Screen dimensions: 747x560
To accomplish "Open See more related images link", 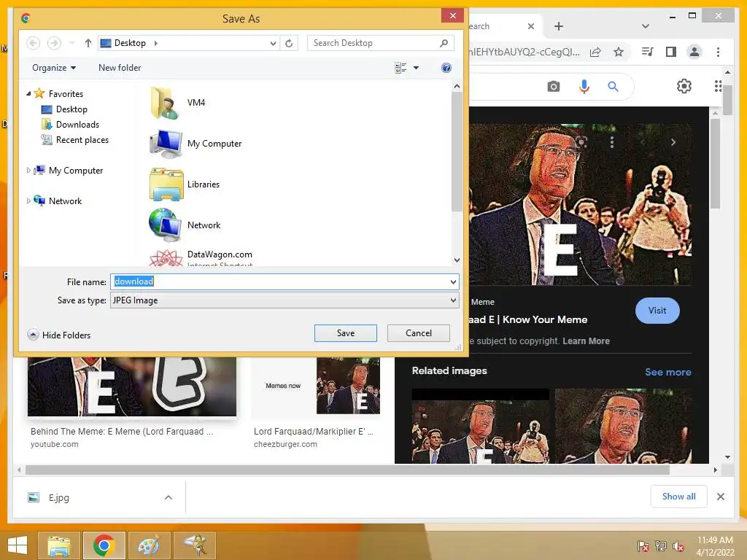I will pyautogui.click(x=668, y=373).
